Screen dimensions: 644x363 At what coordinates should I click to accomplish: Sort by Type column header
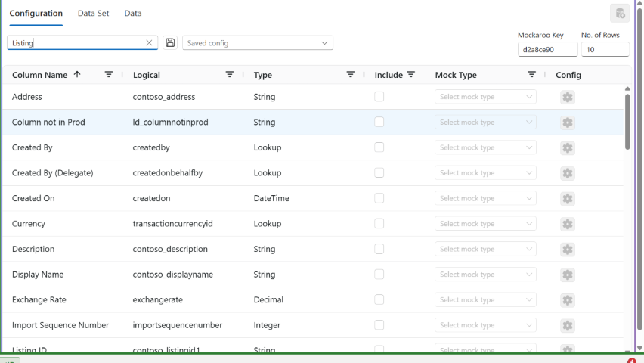coord(263,75)
